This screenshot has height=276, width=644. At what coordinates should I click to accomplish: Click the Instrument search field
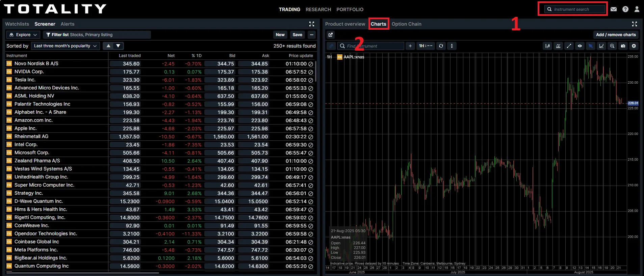pos(575,9)
